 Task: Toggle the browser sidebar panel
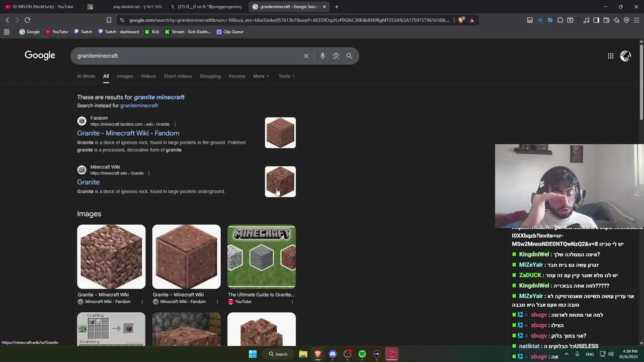pos(596,20)
